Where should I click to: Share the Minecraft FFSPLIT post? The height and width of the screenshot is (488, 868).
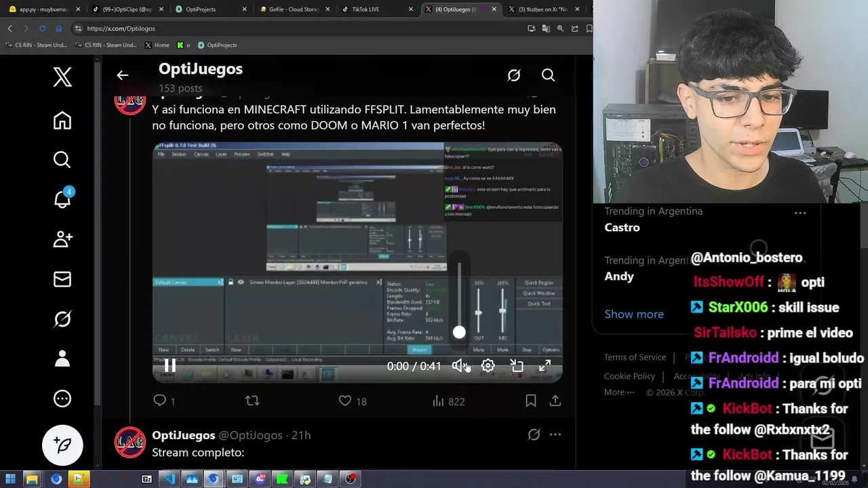click(555, 401)
